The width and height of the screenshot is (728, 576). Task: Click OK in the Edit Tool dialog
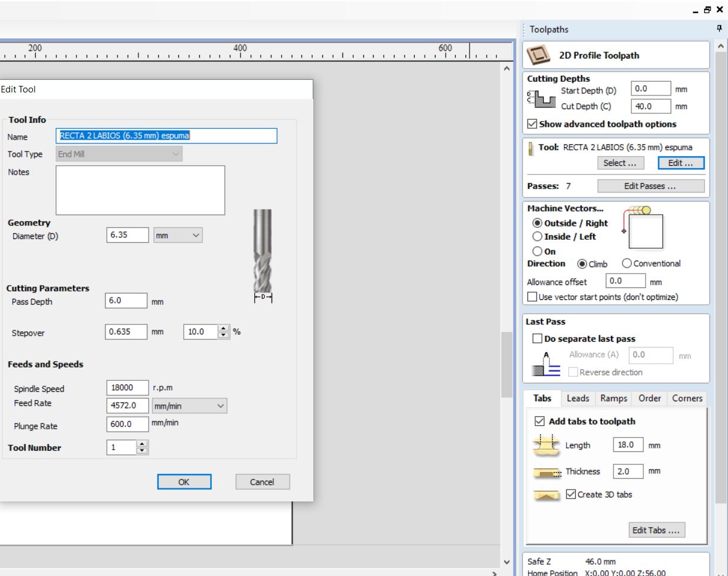point(184,482)
